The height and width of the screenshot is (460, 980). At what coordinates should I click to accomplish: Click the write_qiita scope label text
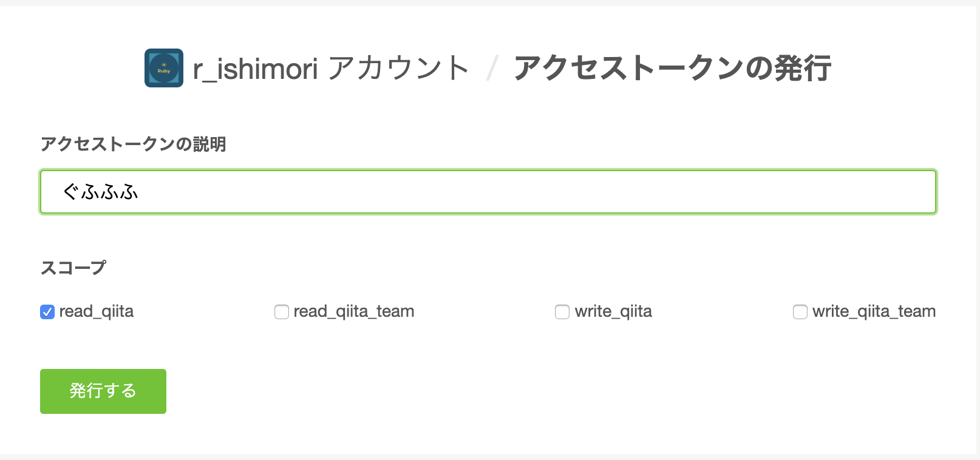[x=613, y=311]
